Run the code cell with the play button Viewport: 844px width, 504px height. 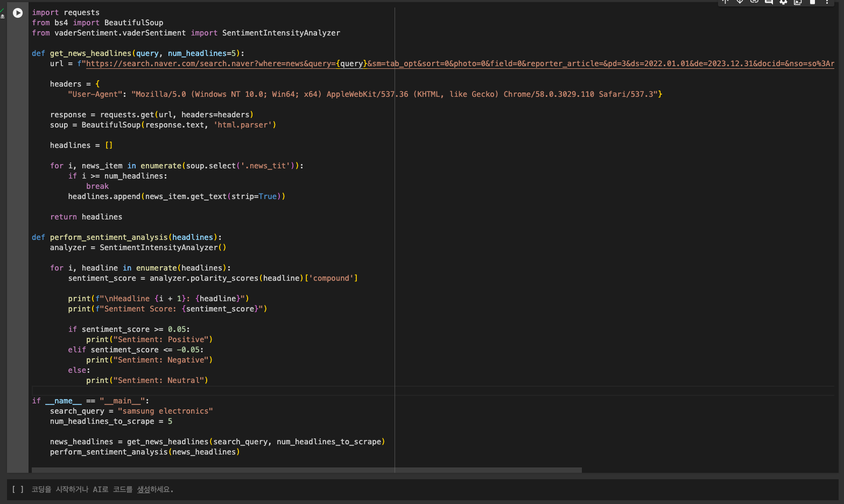(18, 12)
